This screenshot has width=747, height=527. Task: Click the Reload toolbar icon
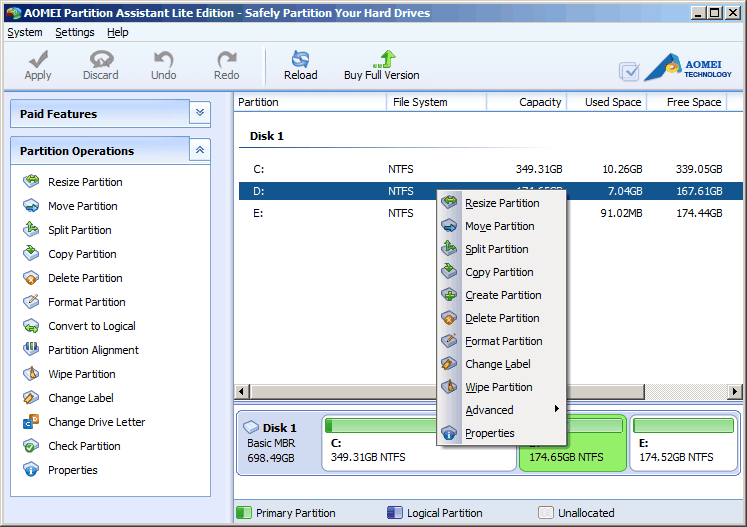coord(301,60)
